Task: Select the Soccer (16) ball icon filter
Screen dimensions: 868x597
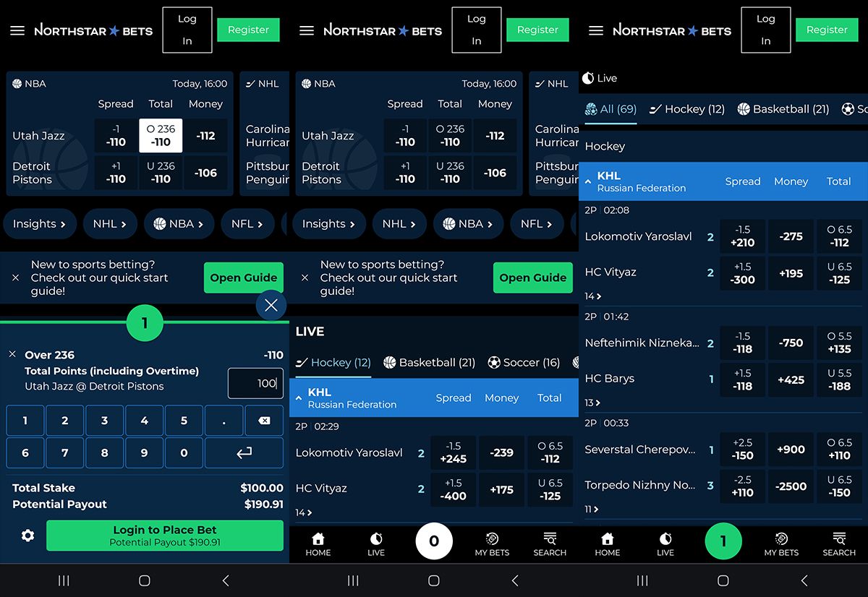Action: click(x=494, y=362)
